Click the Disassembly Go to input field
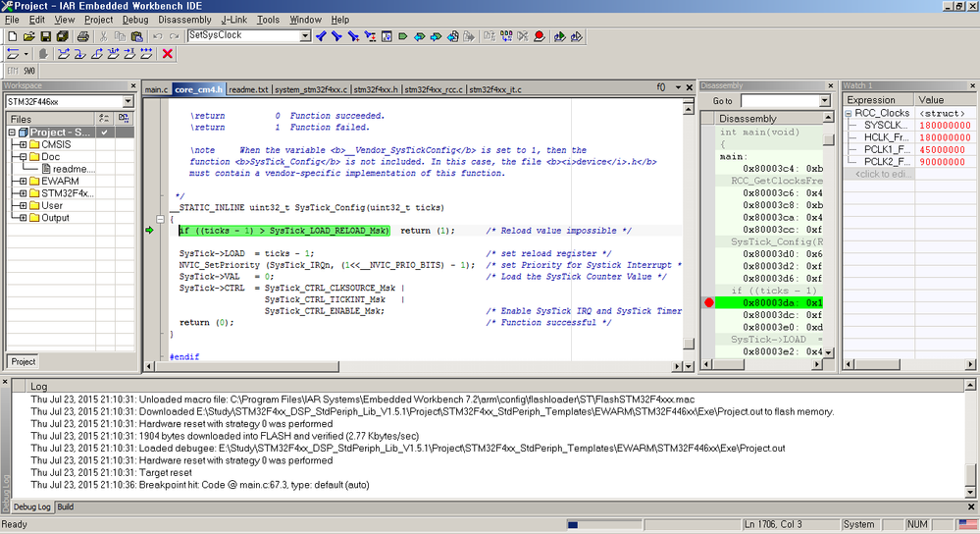 780,101
